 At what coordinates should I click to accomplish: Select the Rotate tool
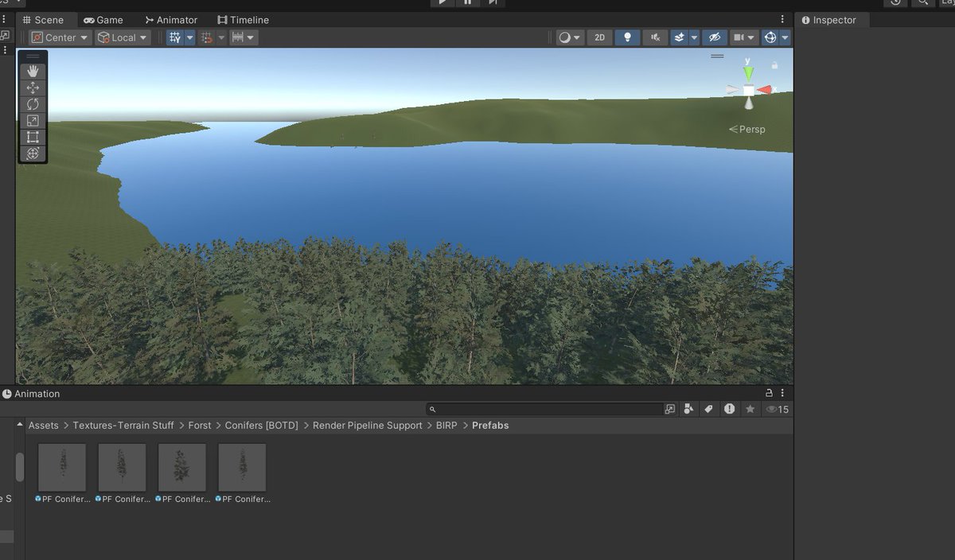(x=33, y=104)
